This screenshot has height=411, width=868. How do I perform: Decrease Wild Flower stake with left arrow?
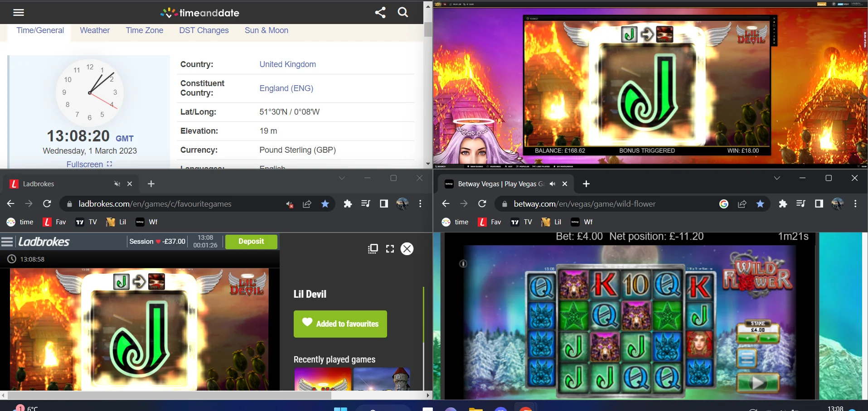coord(747,338)
